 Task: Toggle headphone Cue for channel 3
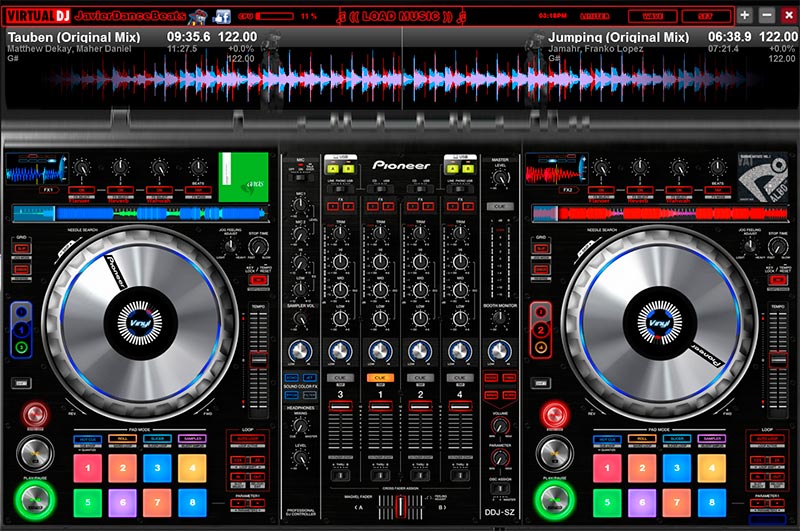coord(340,378)
